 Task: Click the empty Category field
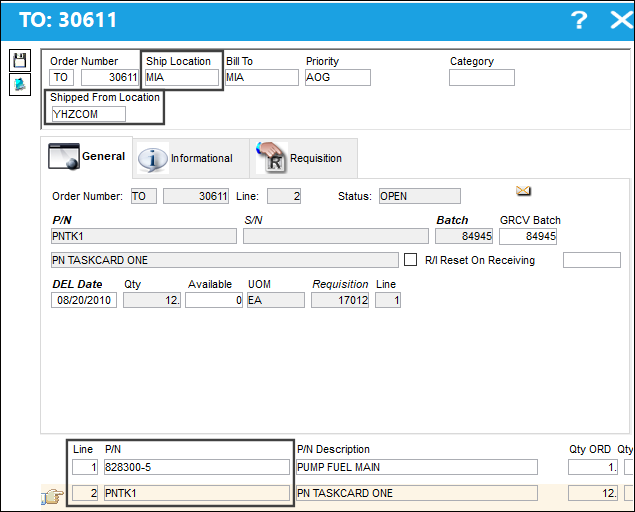(482, 77)
